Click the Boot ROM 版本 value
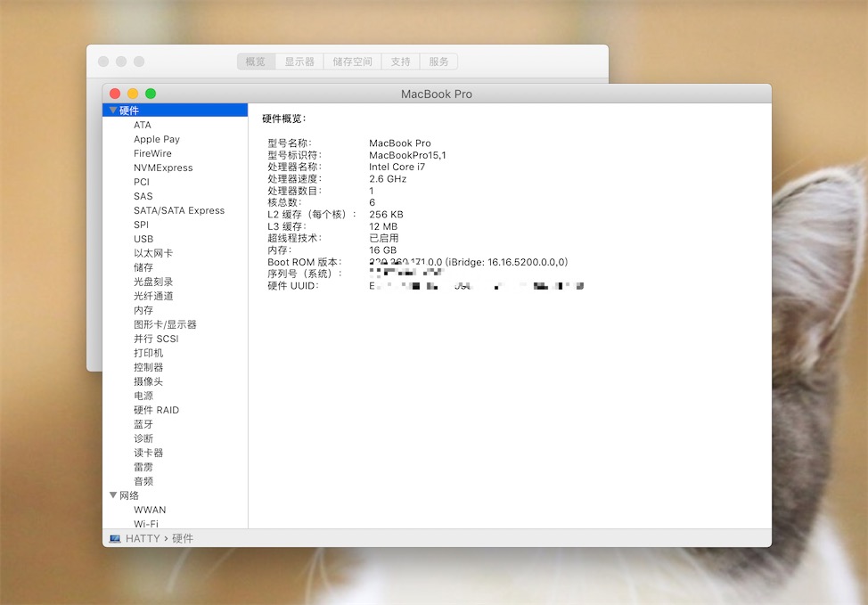The width and height of the screenshot is (868, 605). click(x=469, y=262)
